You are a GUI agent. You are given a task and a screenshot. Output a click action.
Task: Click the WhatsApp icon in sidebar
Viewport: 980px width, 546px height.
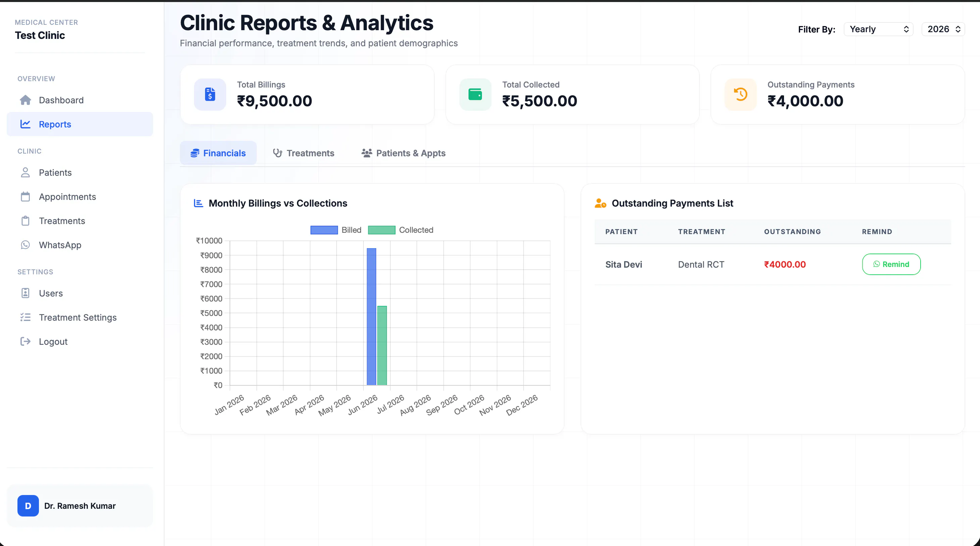click(26, 245)
